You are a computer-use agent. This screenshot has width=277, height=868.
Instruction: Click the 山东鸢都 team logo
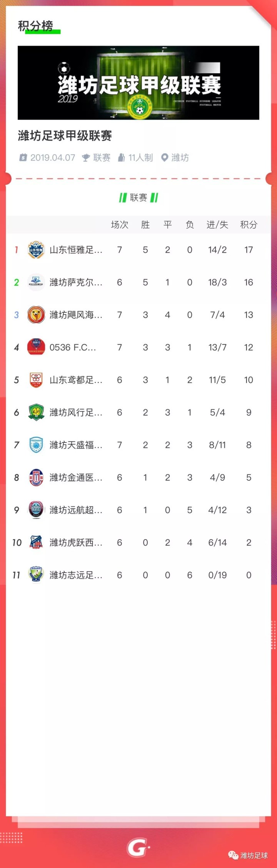pos(36,380)
